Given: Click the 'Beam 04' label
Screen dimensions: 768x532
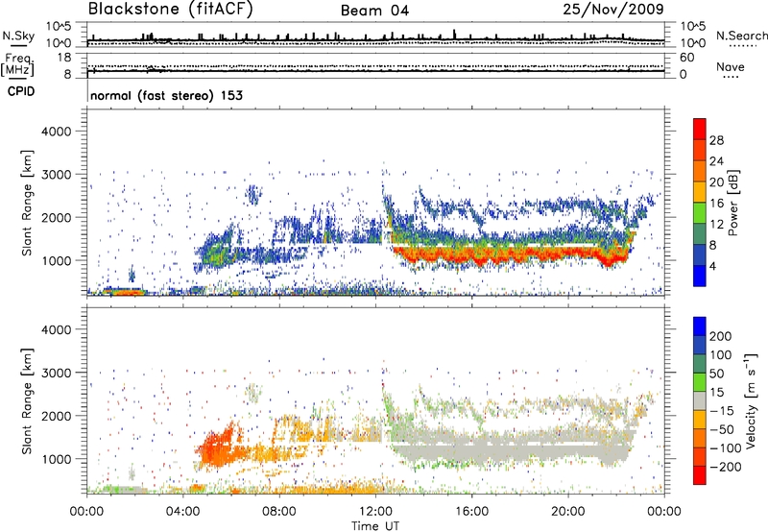Looking at the screenshot, I should tap(374, 11).
